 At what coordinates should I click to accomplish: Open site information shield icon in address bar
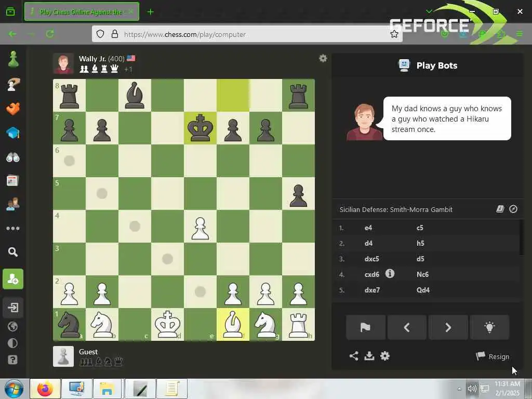[100, 34]
